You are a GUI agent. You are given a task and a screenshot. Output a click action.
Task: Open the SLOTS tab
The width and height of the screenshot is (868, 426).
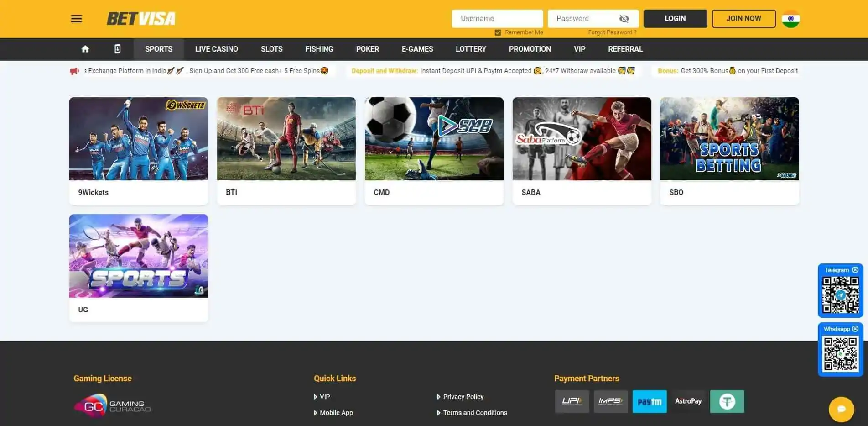[272, 49]
